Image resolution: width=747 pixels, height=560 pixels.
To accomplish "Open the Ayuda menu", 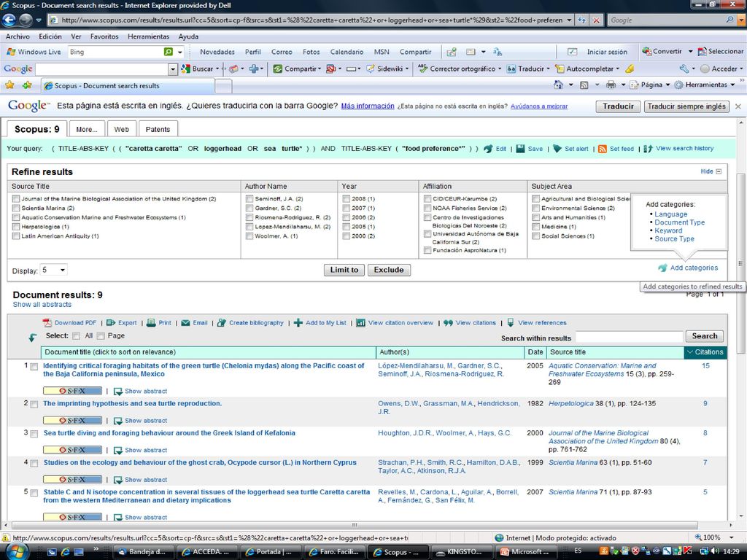I will (188, 36).
